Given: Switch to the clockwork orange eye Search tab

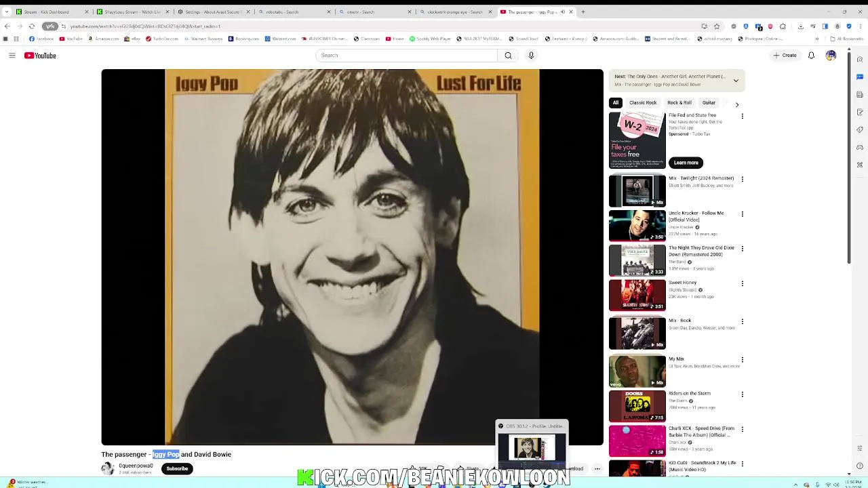Looking at the screenshot, I should click(x=454, y=12).
